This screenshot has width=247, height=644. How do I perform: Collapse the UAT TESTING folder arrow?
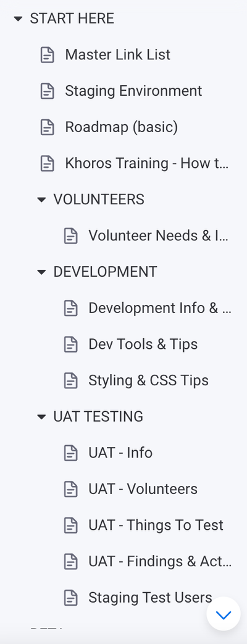click(x=41, y=416)
